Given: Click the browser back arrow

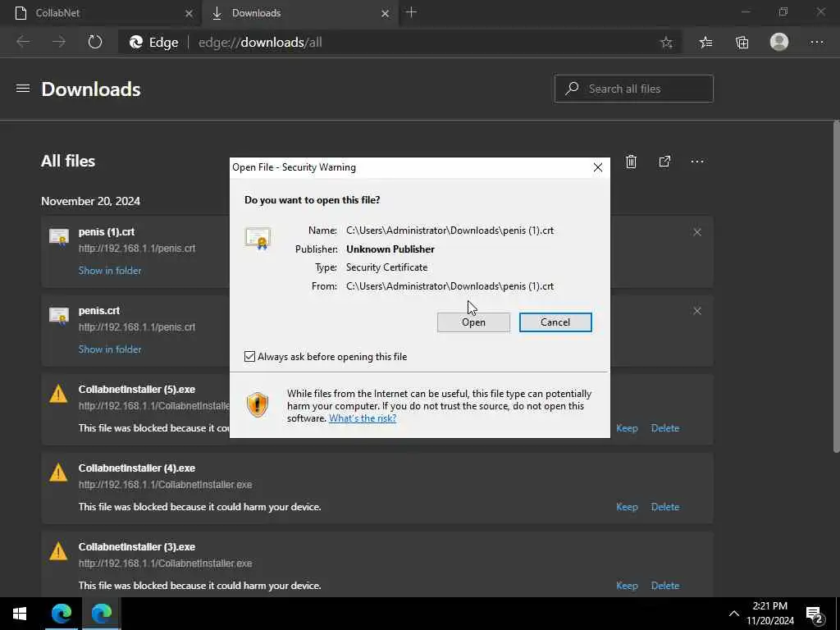Looking at the screenshot, I should tap(23, 42).
